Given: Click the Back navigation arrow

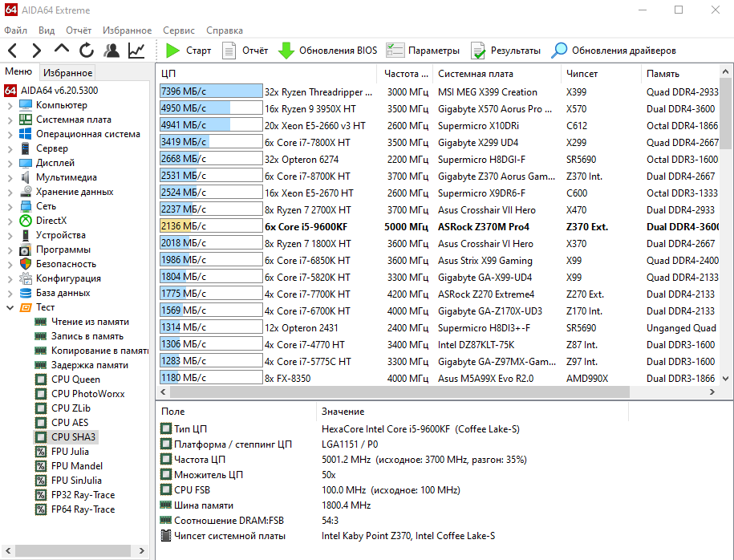Looking at the screenshot, I should coord(13,50).
